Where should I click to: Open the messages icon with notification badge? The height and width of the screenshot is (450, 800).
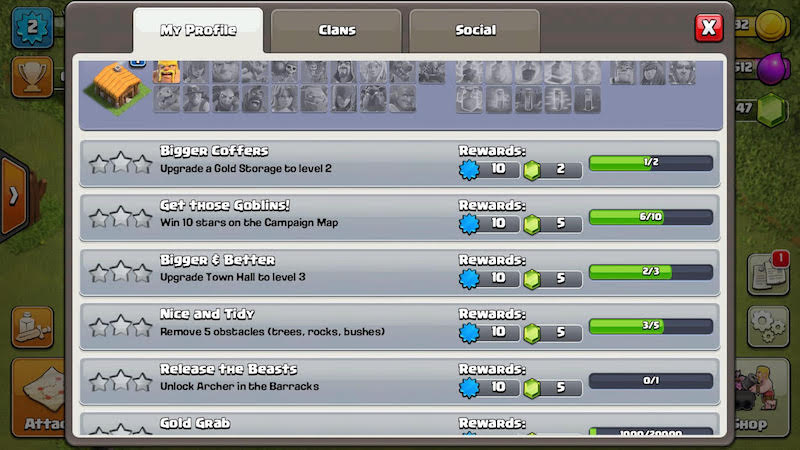coord(768,273)
